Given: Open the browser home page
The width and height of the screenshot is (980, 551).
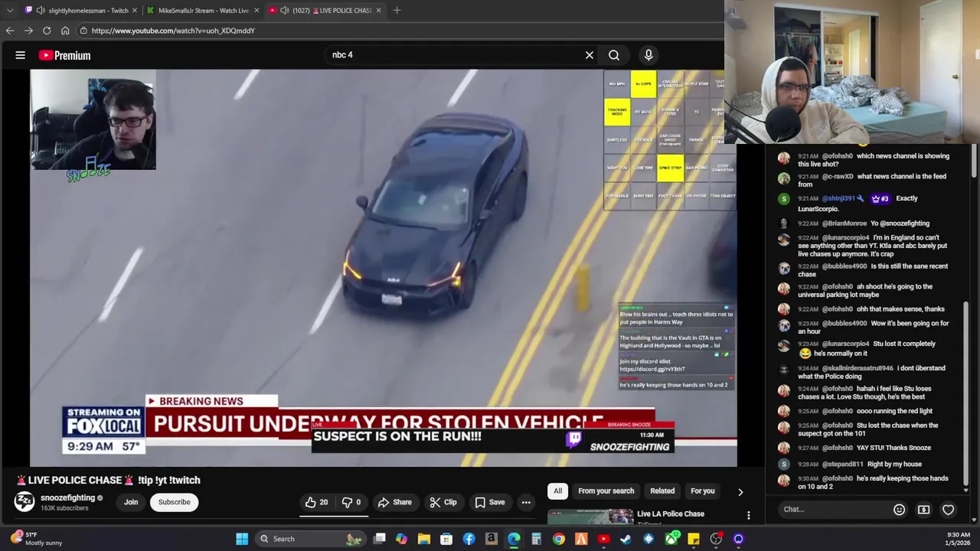Looking at the screenshot, I should click(65, 31).
